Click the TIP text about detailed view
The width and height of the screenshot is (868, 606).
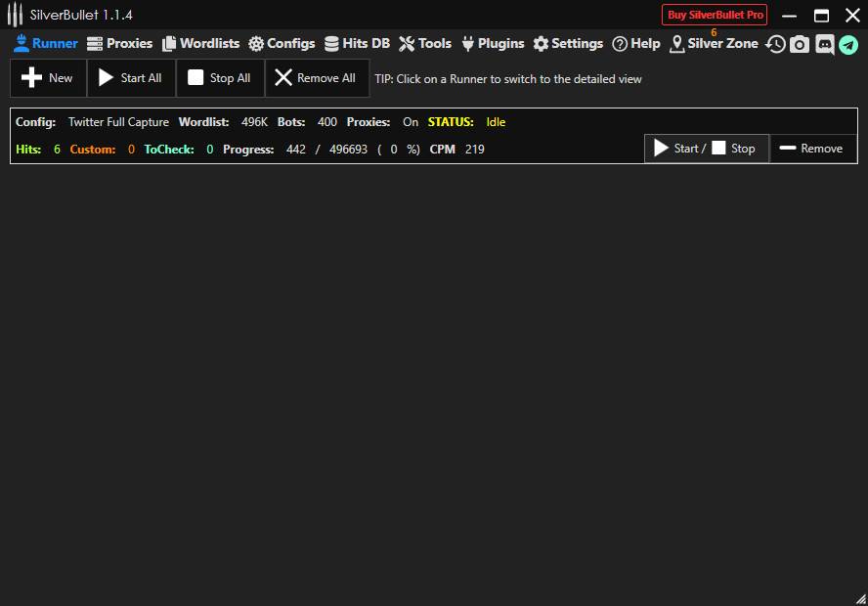(507, 78)
